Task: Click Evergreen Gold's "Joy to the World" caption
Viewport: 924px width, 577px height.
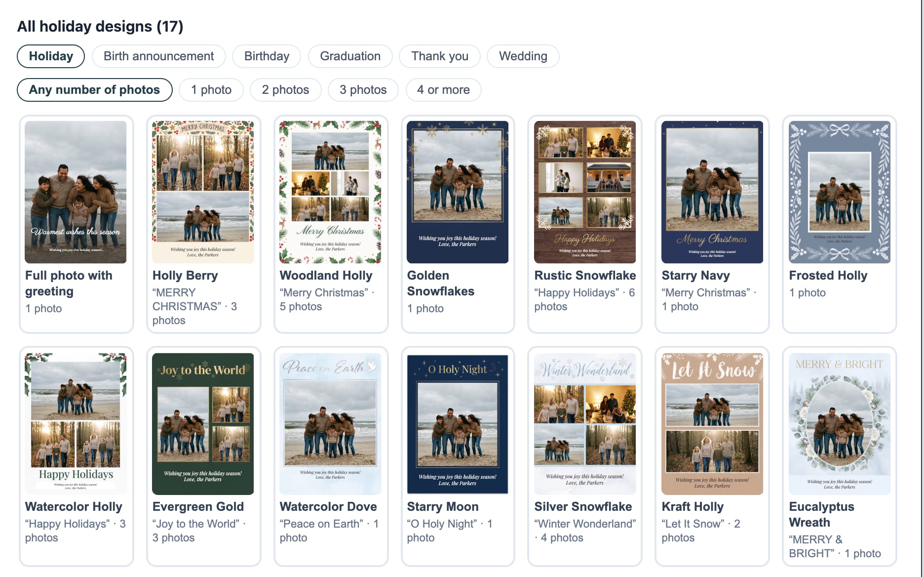Action: click(199, 531)
